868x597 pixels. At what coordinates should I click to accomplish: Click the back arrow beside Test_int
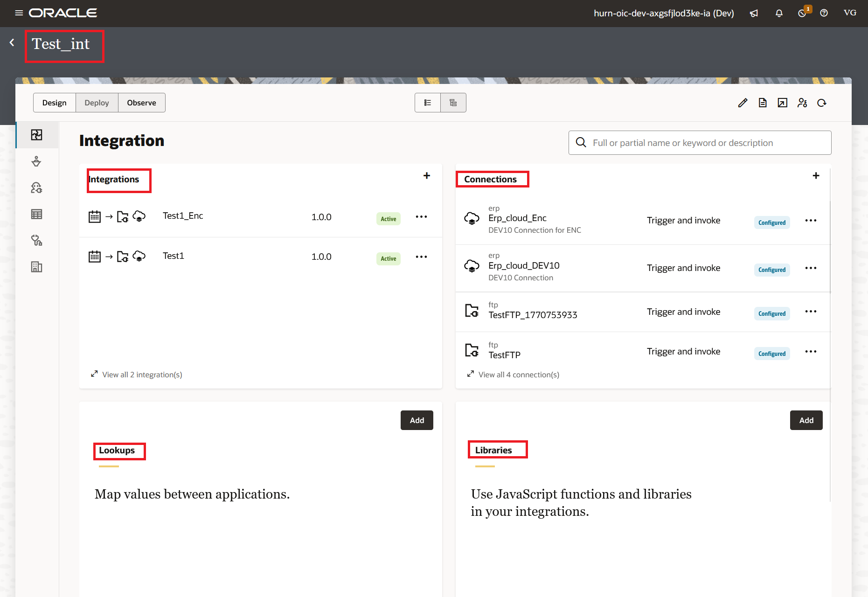[x=12, y=43]
